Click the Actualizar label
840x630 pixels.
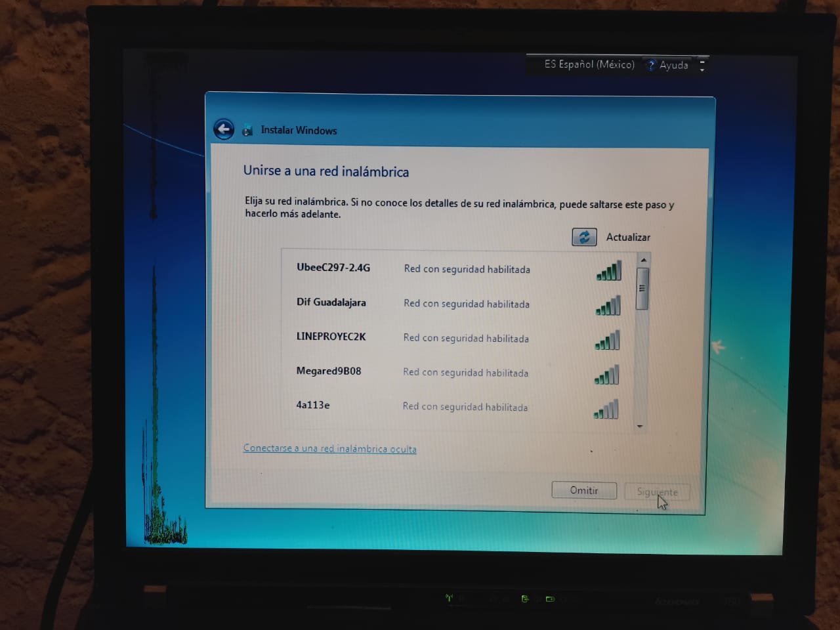point(628,237)
